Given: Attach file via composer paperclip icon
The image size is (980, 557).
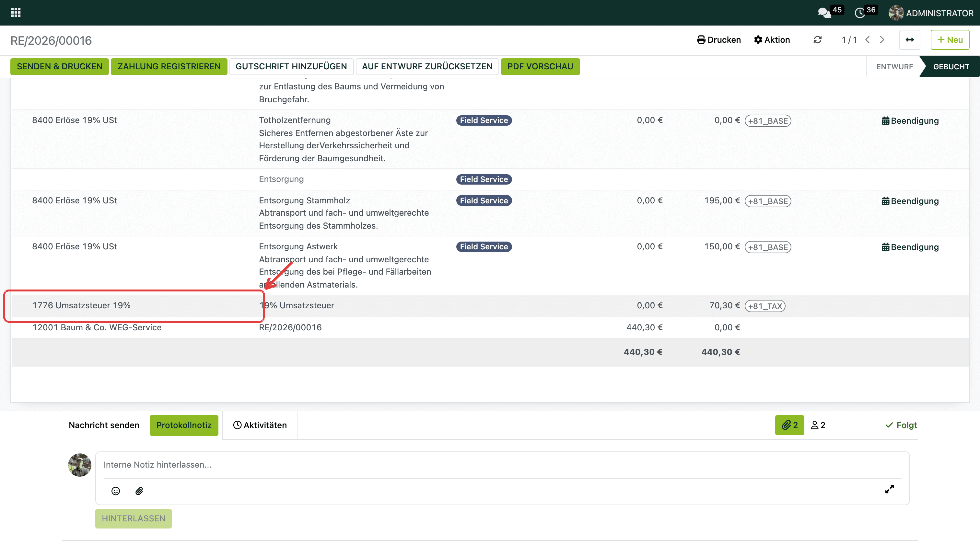Looking at the screenshot, I should [139, 491].
